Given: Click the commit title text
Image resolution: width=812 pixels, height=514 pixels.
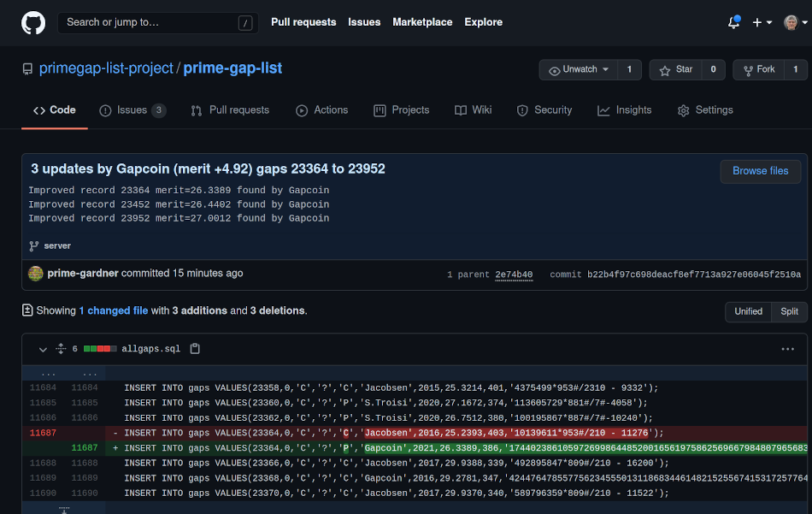Looking at the screenshot, I should coord(208,169).
